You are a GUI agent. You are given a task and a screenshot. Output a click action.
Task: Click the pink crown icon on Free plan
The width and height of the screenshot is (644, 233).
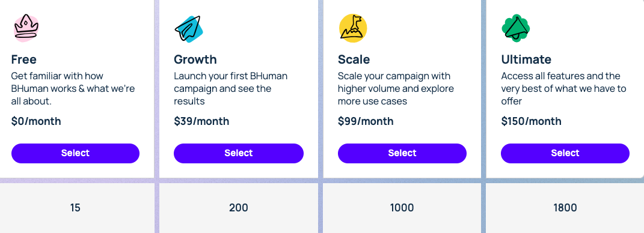(26, 28)
